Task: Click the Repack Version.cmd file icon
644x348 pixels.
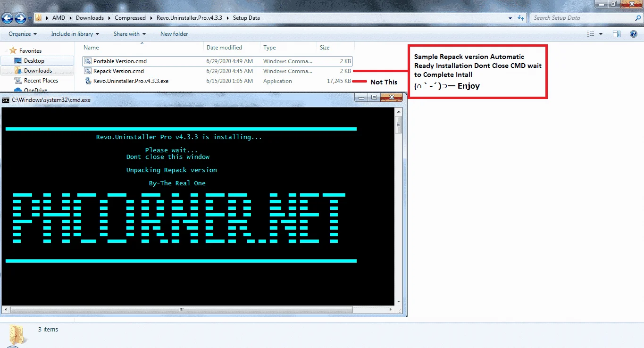Action: pyautogui.click(x=88, y=71)
